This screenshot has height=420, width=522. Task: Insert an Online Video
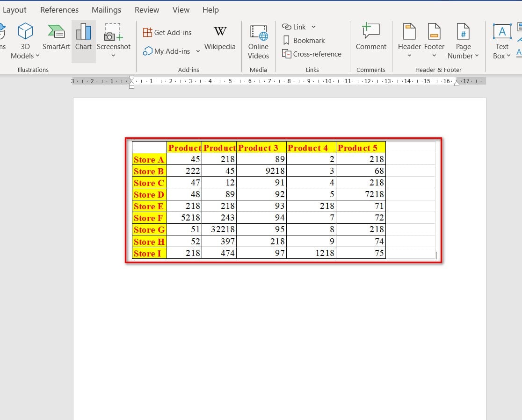[x=258, y=41]
